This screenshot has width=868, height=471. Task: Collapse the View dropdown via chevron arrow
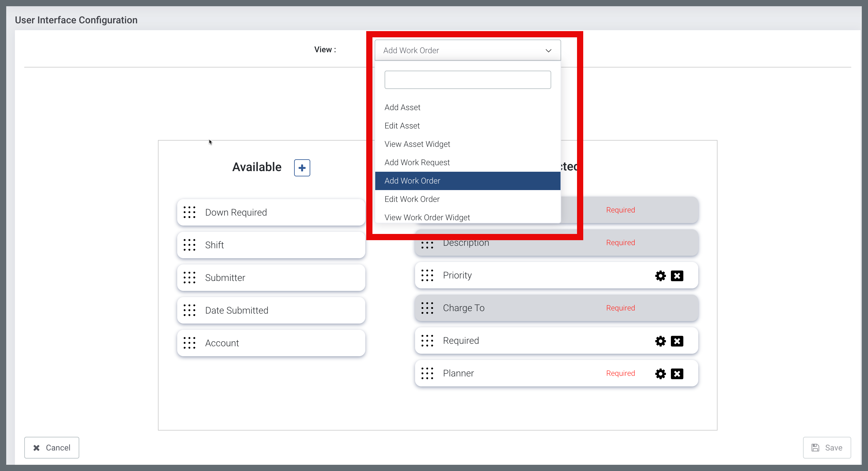tap(548, 51)
